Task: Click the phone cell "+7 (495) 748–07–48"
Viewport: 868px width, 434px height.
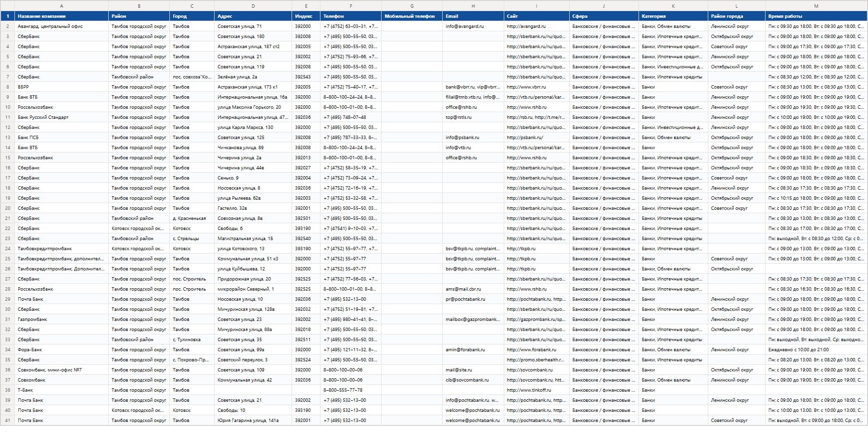Action: [351, 117]
